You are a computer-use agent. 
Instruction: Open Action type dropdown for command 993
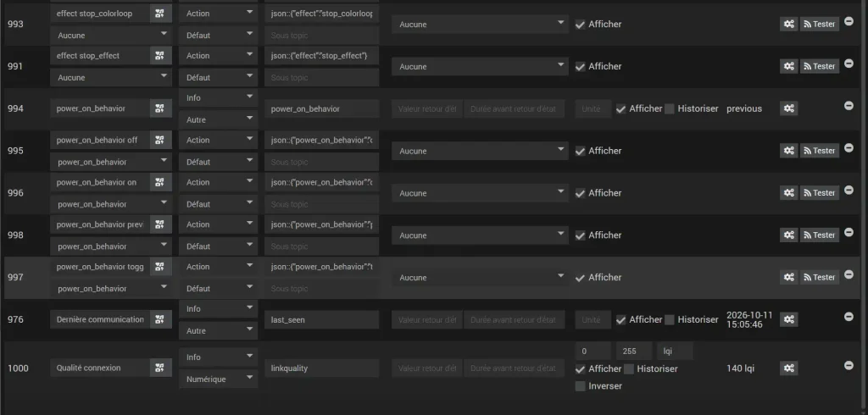tap(218, 14)
